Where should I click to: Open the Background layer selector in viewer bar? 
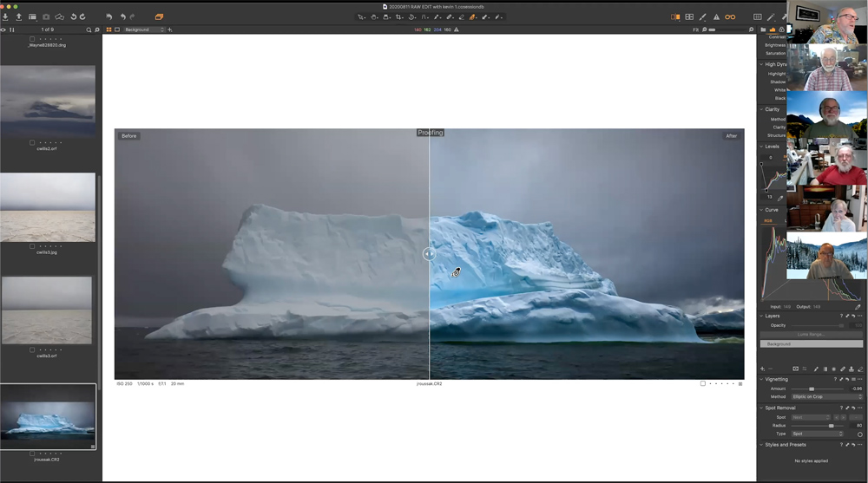[x=143, y=29]
